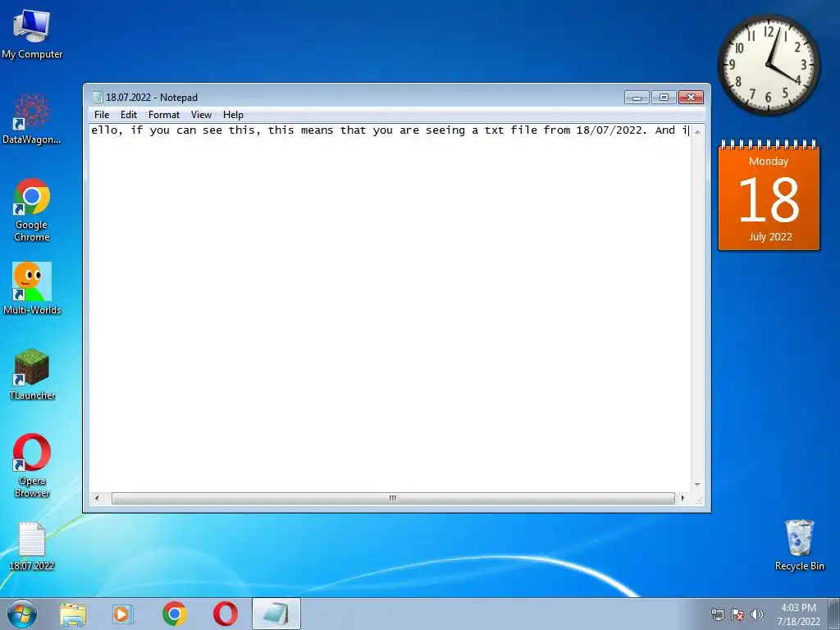Click the vertical scrollbar up arrow
Viewport: 840px width, 630px height.
pyautogui.click(x=697, y=131)
